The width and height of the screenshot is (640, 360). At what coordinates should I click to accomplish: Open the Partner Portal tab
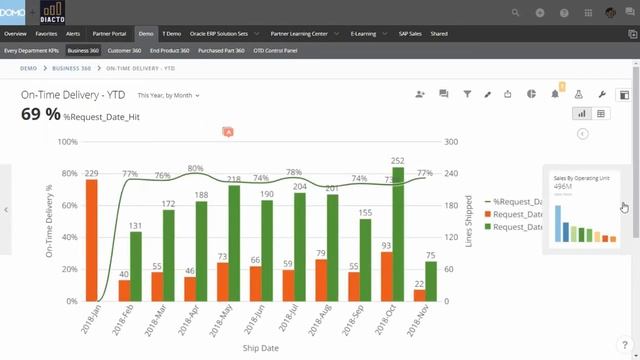[x=109, y=34]
